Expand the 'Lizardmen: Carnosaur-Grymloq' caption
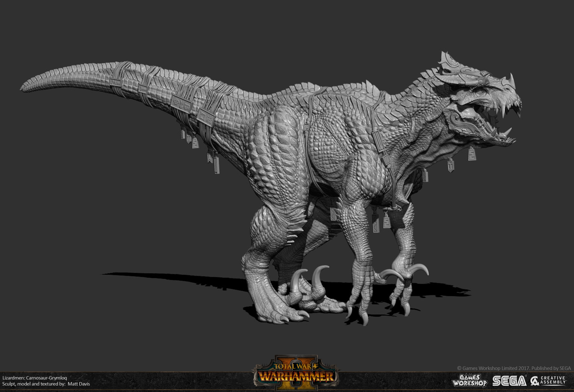Image resolution: width=574 pixels, height=392 pixels. coord(36,378)
